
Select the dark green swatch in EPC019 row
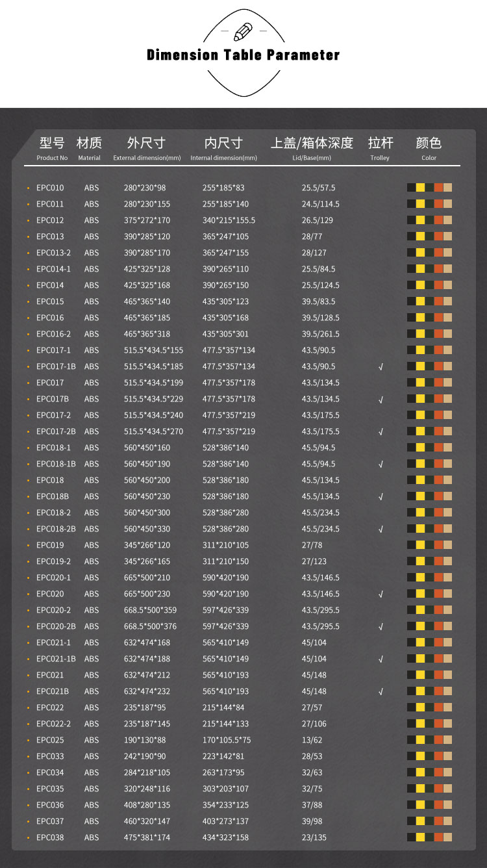point(430,545)
